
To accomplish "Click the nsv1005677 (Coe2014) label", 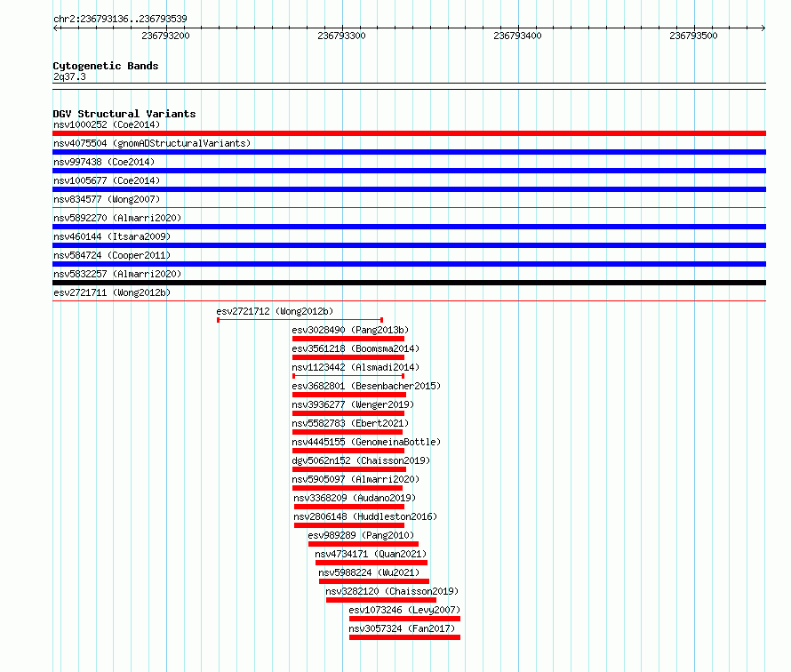I will (107, 180).
